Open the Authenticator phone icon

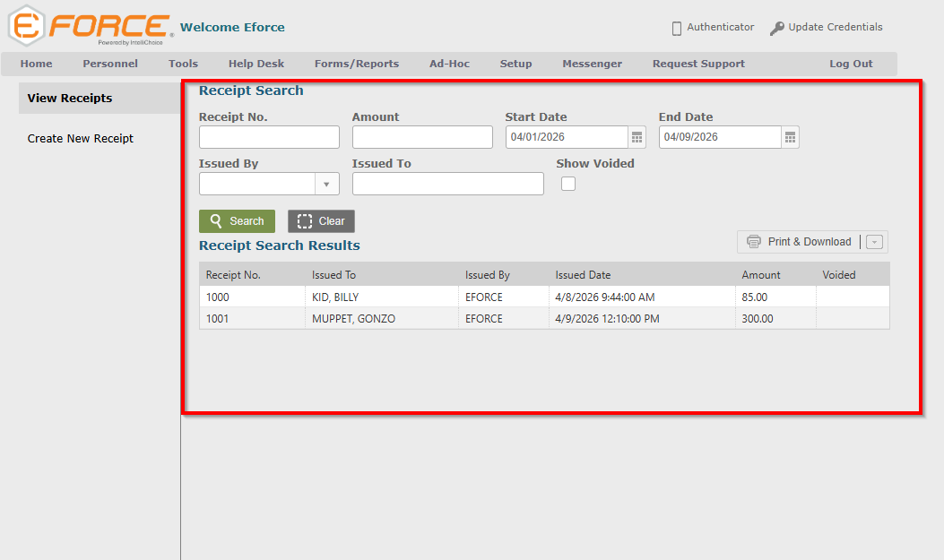click(677, 29)
